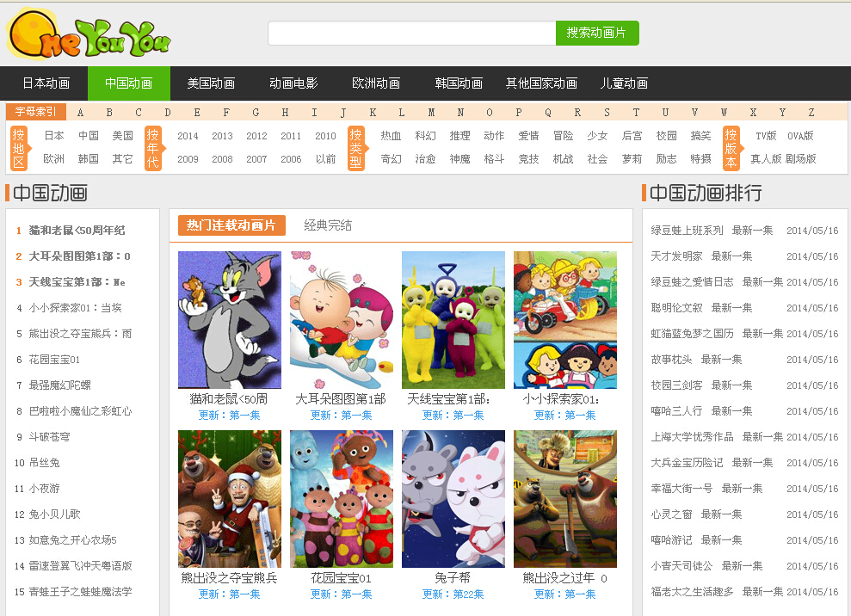
Task: Switch to the 欧洲动画 navigation tab
Action: tap(376, 83)
